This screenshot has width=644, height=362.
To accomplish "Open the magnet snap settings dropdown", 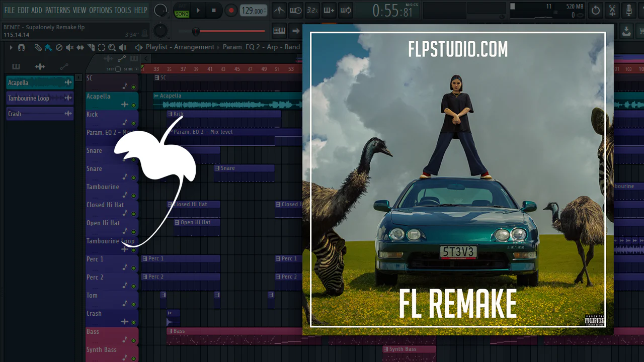I will point(21,47).
